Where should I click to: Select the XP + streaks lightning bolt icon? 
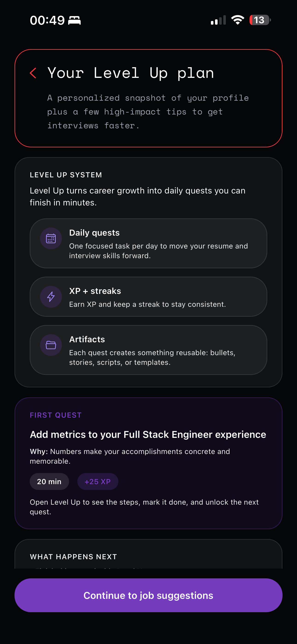(x=51, y=296)
